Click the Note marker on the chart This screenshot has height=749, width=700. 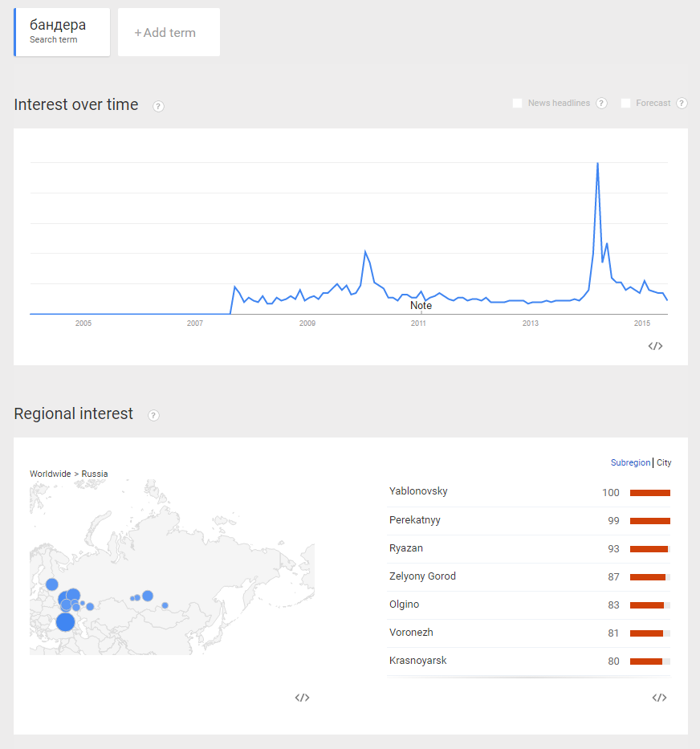pos(421,306)
